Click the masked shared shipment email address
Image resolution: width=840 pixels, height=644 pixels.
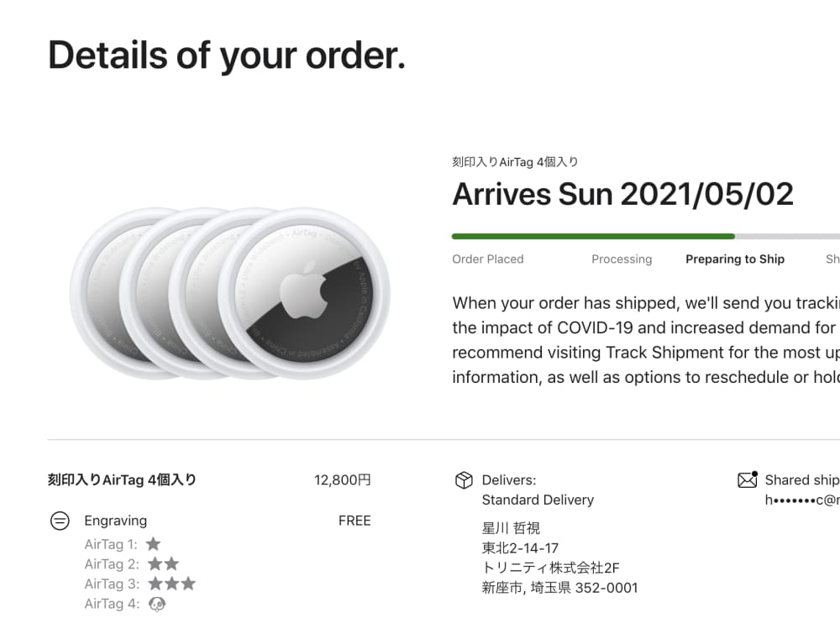801,500
